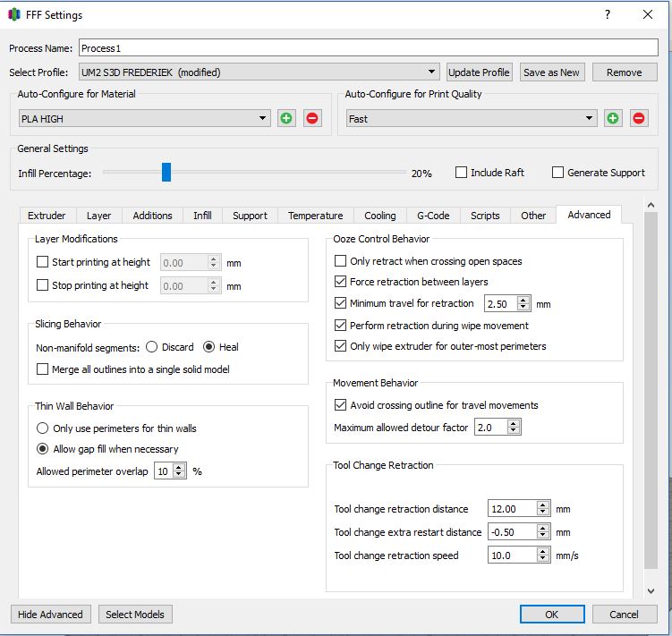Click red remove icon for print quality

click(x=639, y=118)
